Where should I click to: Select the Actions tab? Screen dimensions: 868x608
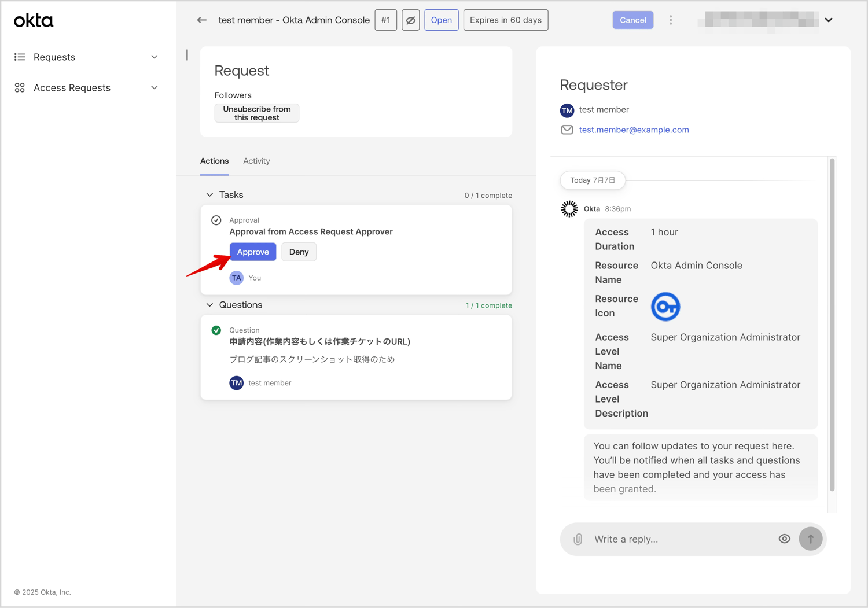click(214, 161)
